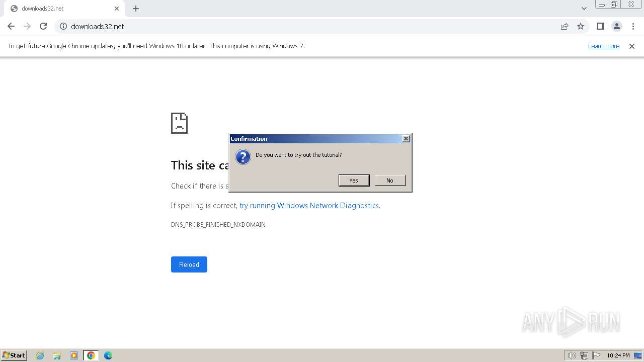The width and height of the screenshot is (644, 362).
Task: Reload the page using the toolbar icon
Action: (43, 26)
